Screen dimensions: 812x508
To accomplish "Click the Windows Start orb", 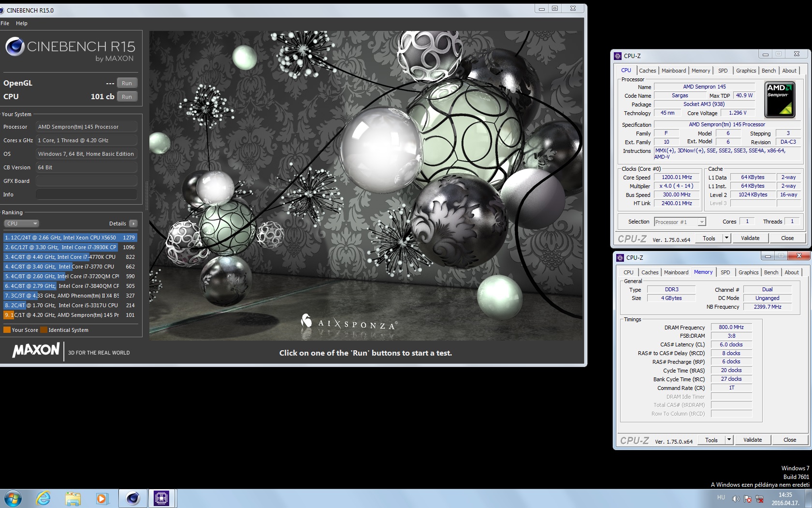I will (x=13, y=498).
